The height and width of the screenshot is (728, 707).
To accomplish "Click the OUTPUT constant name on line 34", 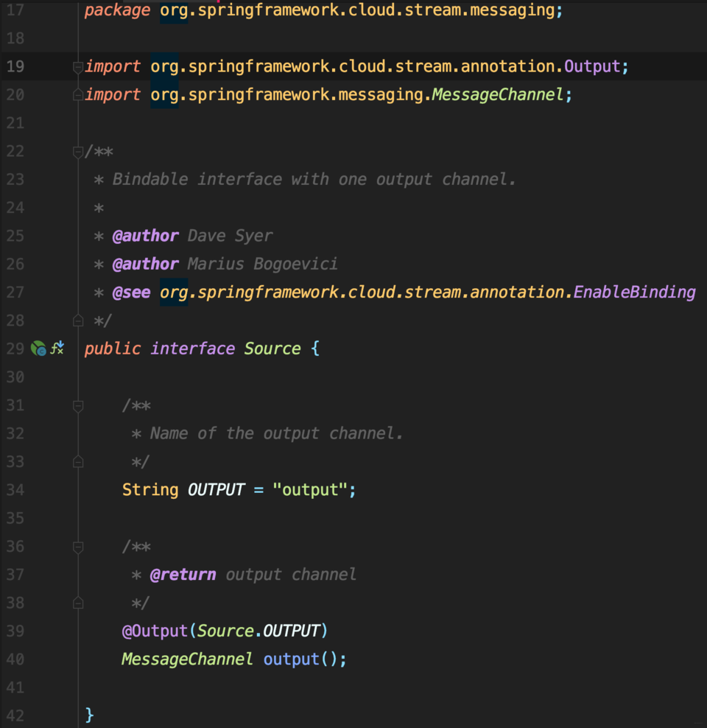I will (216, 490).
